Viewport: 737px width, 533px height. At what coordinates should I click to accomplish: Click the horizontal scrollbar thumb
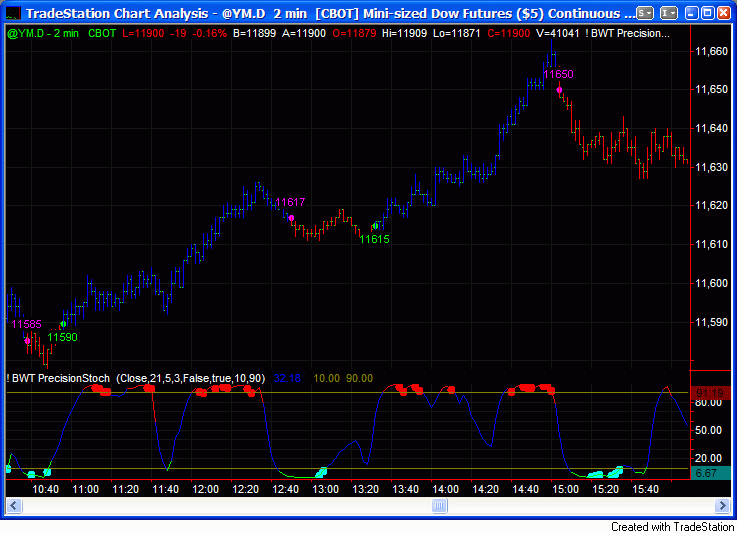click(439, 506)
